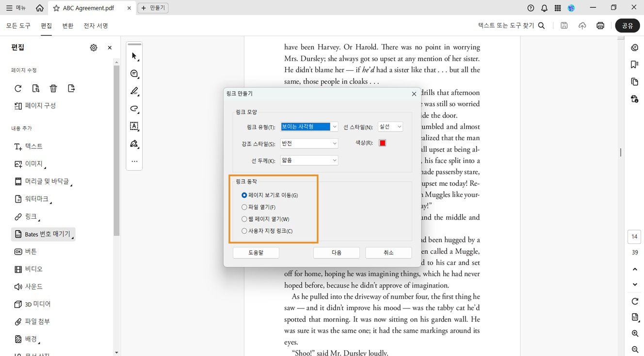The width and height of the screenshot is (644, 356).
Task: Click the page number field showing 14
Action: tap(634, 237)
